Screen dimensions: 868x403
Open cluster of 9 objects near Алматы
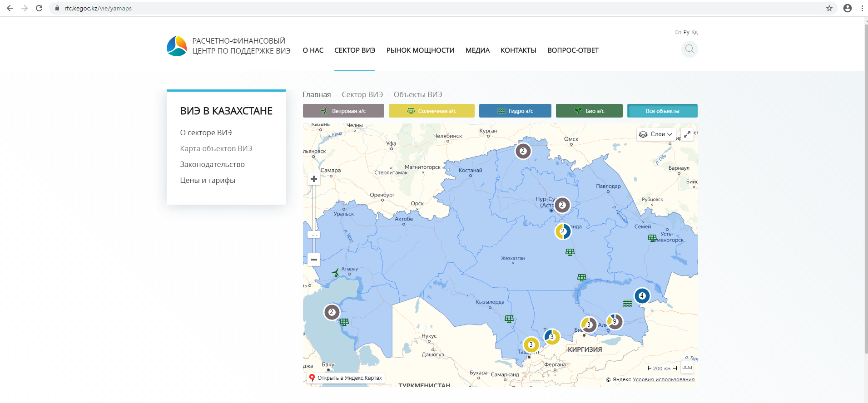coord(615,321)
